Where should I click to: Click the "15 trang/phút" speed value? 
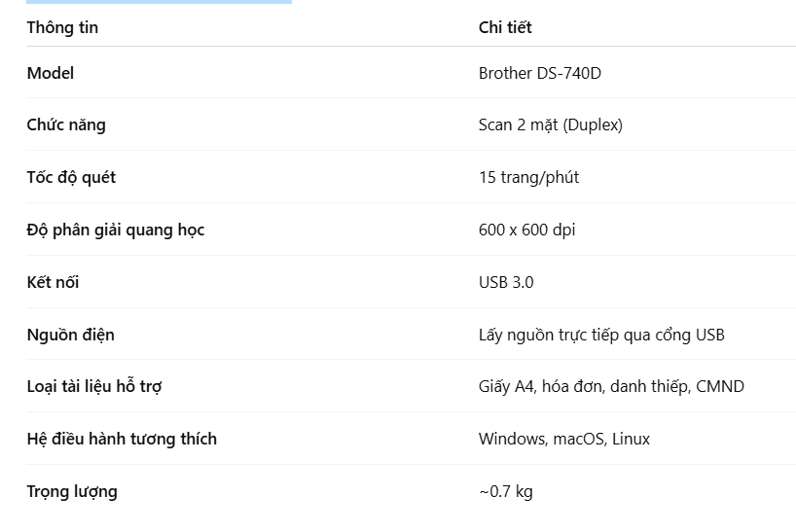click(528, 177)
